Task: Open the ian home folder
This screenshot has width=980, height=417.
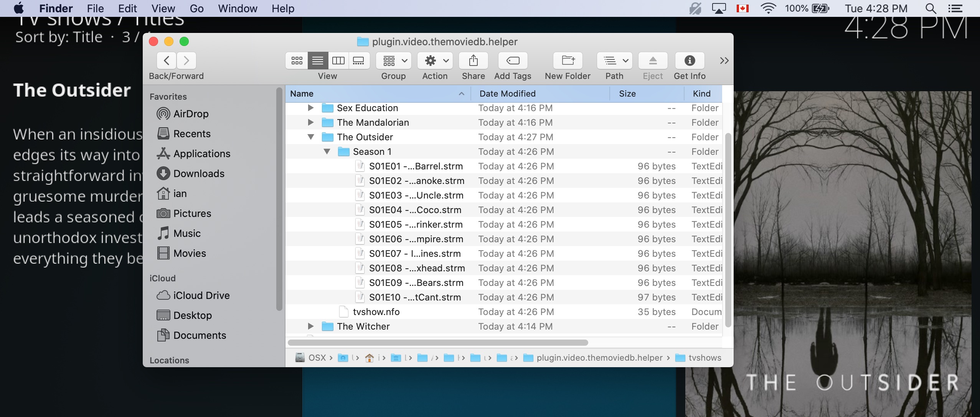Action: pos(172,194)
